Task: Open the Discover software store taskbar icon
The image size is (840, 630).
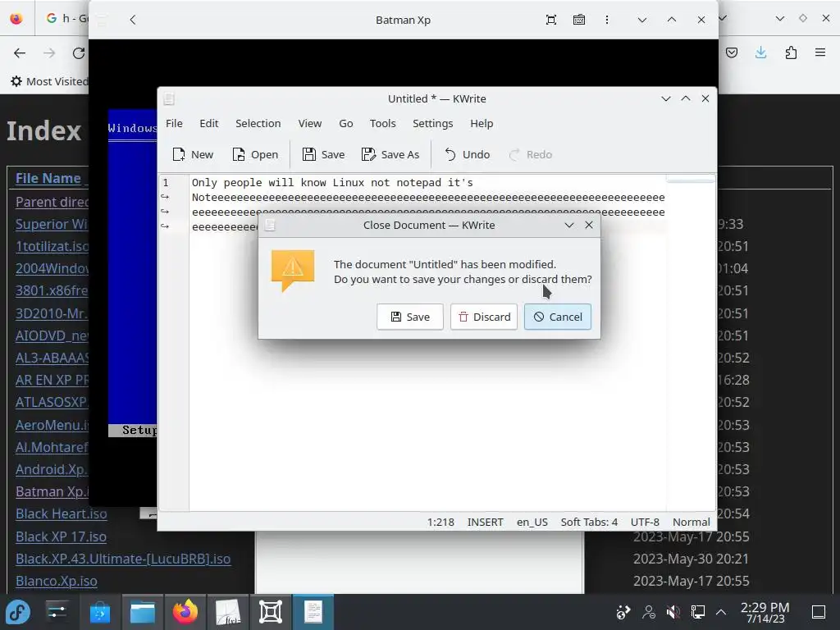Action: click(x=99, y=612)
